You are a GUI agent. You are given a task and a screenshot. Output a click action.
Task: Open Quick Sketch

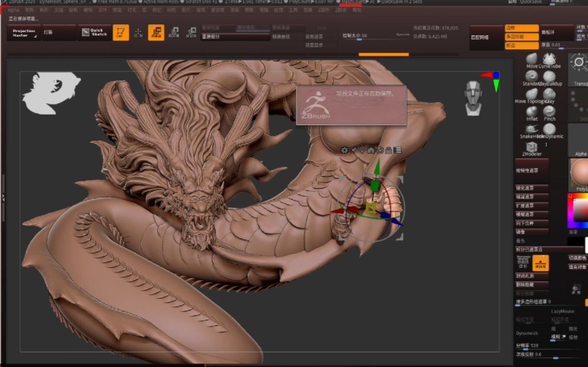(94, 33)
